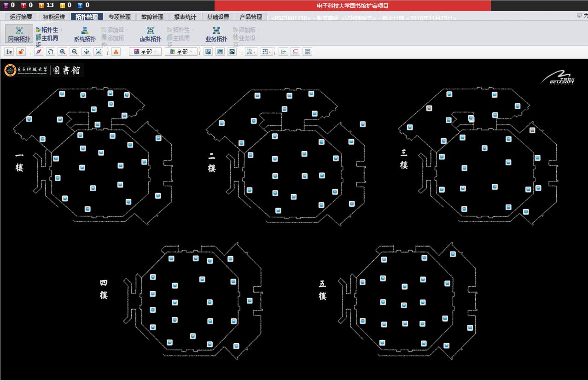Toggle the topology lock icon

pyautogui.click(x=21, y=52)
